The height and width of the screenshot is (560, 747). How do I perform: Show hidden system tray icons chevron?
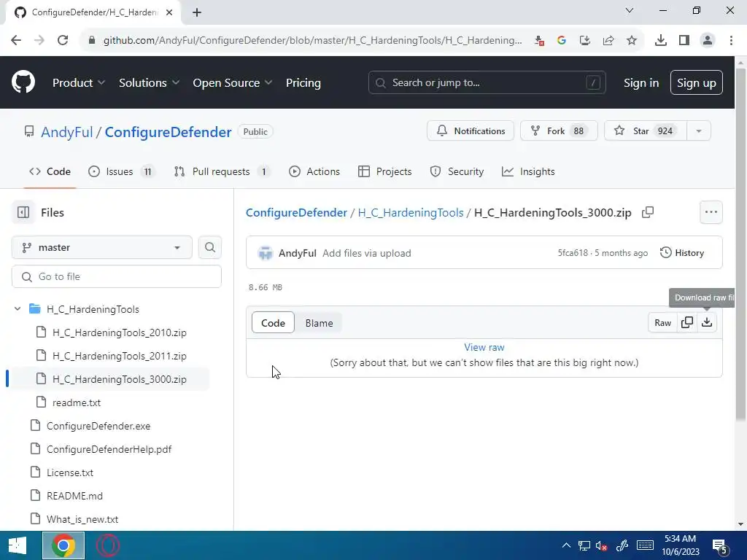pos(566,545)
